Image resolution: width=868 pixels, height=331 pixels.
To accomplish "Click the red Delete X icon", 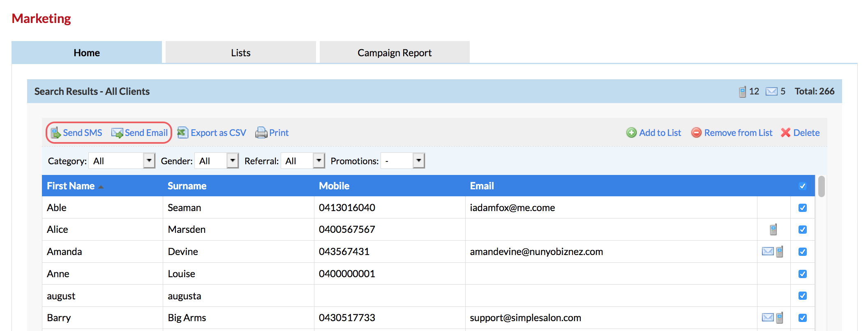I will [785, 133].
